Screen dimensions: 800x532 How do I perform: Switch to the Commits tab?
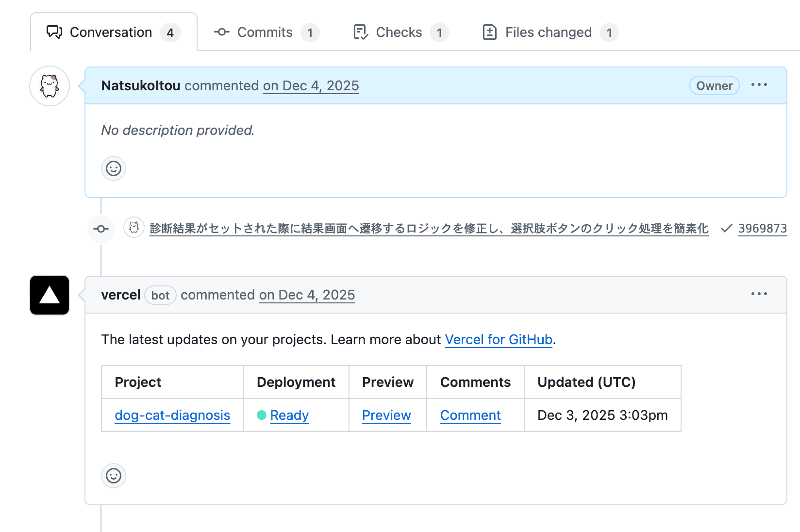tap(266, 33)
